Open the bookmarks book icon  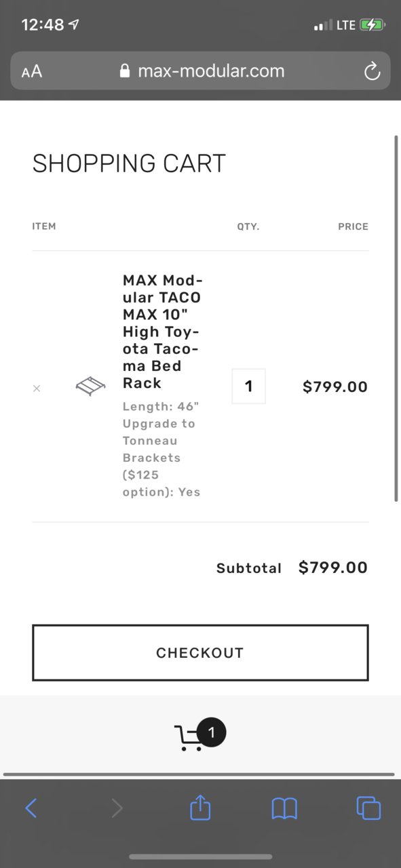(x=284, y=808)
